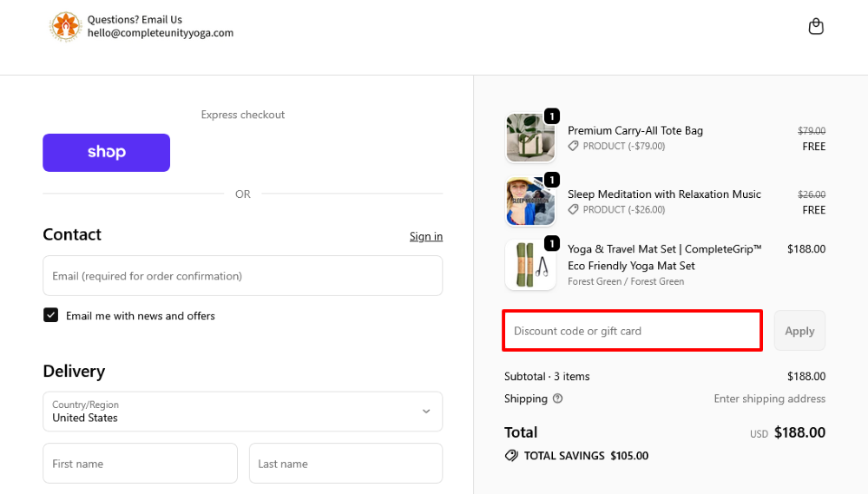Click the Premium Carry-All Tote Bag title
The height and width of the screenshot is (494, 868).
(635, 131)
